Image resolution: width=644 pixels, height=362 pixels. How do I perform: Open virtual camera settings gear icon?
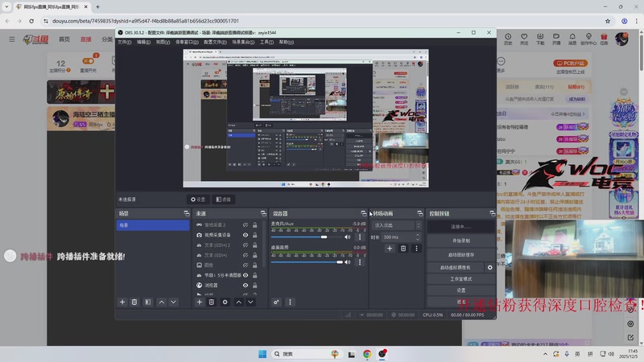[x=489, y=267]
